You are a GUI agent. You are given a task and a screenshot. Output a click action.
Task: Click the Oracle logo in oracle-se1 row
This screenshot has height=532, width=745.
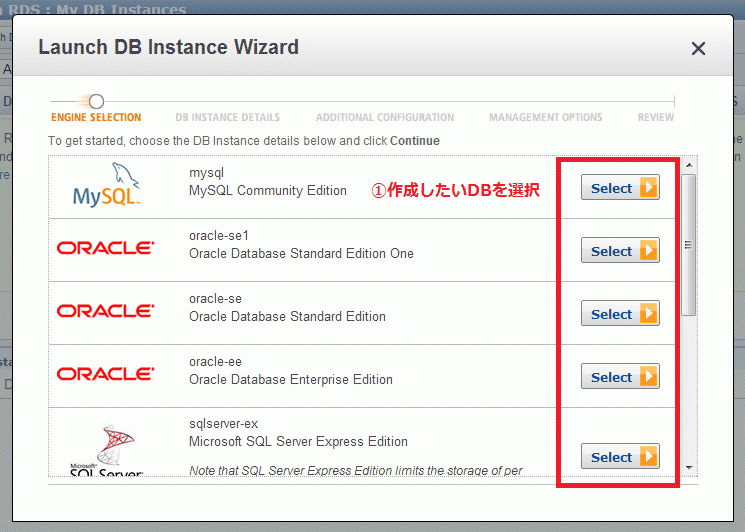pyautogui.click(x=105, y=247)
